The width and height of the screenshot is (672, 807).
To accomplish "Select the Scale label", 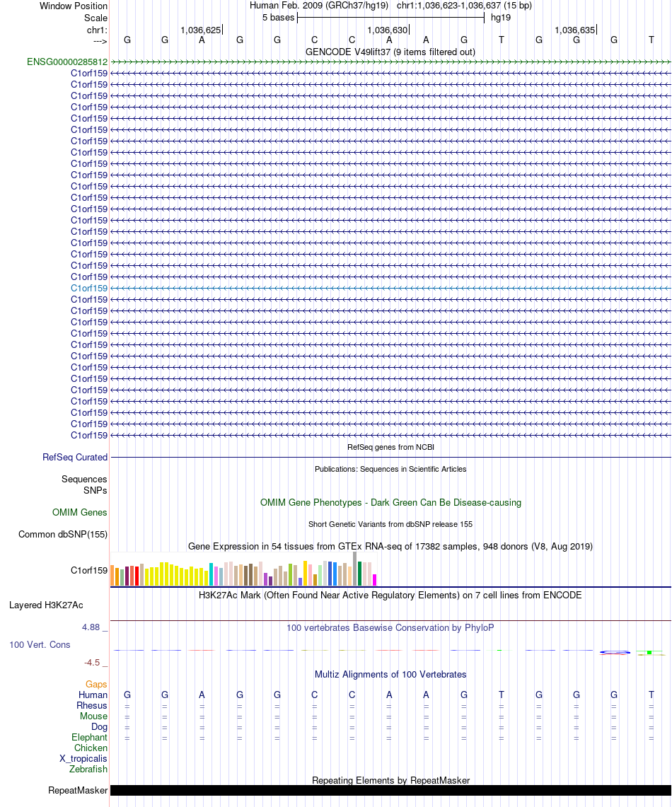I will pos(95,18).
